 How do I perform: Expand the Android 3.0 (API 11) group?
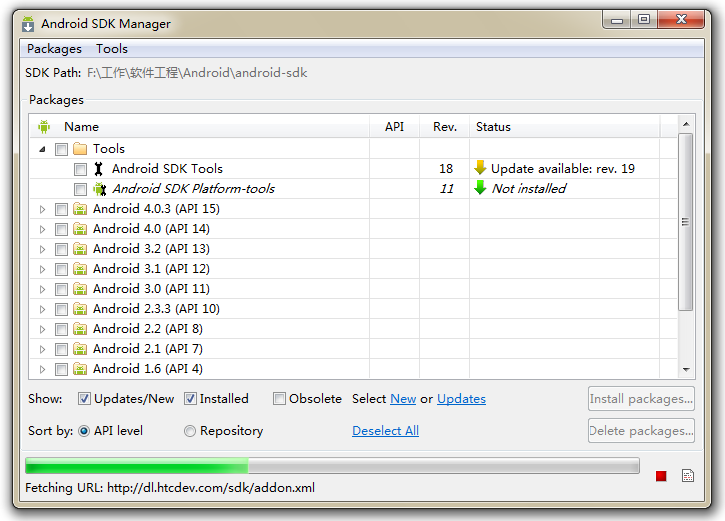[43, 289]
